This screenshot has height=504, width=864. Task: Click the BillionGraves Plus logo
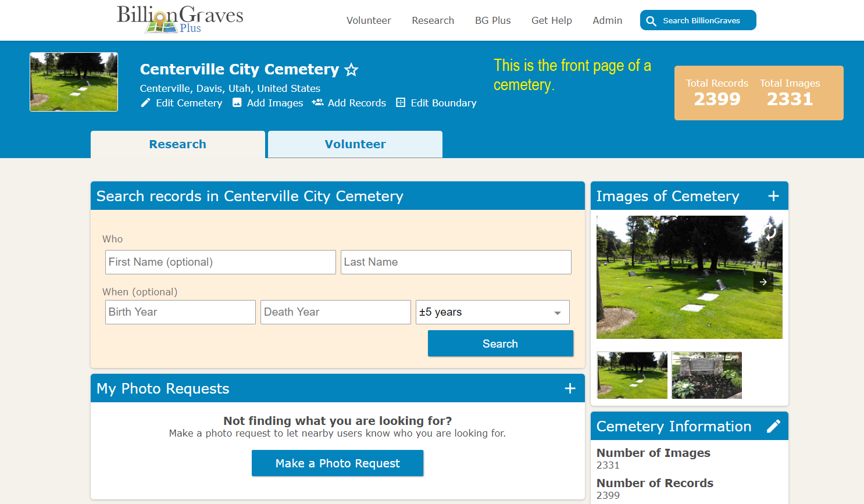[180, 19]
